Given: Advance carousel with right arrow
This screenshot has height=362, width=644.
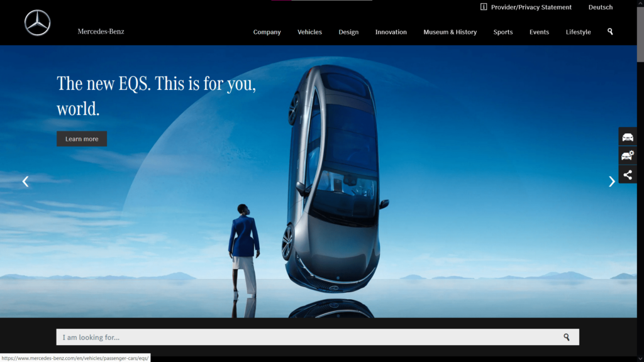Looking at the screenshot, I should 611,182.
